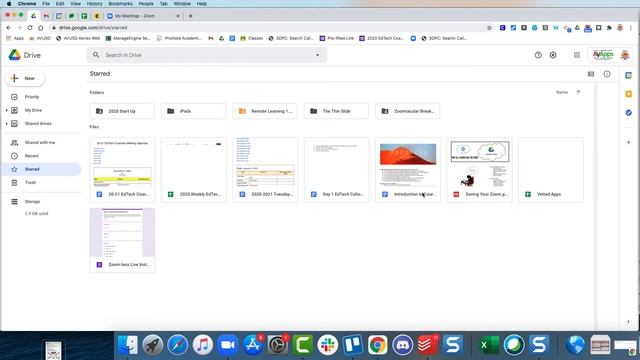Click the address bar URL

pos(93,28)
